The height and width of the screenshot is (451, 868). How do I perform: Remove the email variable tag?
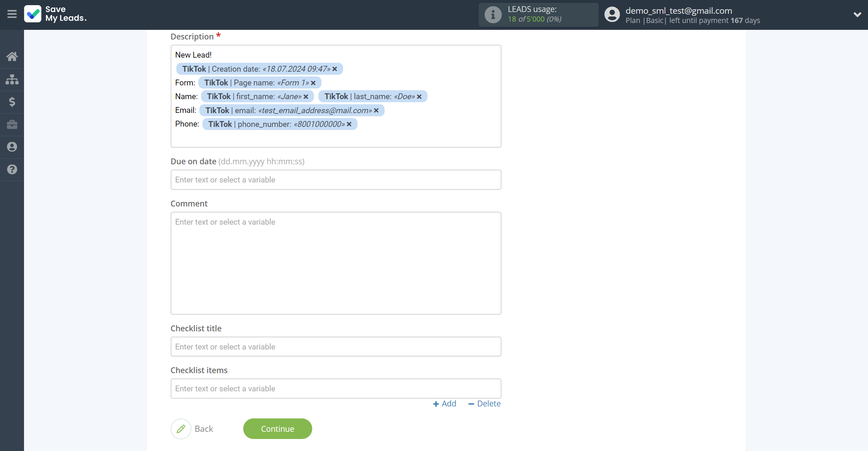376,110
